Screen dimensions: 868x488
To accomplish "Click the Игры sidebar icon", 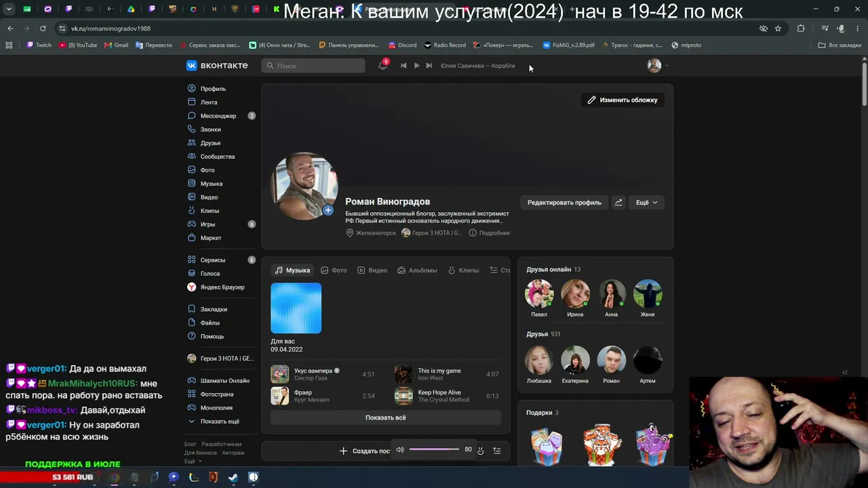I will coord(192,224).
